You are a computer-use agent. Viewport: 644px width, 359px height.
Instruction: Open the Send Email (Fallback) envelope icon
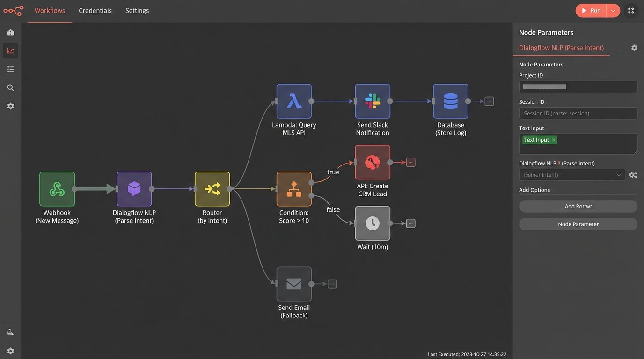point(294,284)
